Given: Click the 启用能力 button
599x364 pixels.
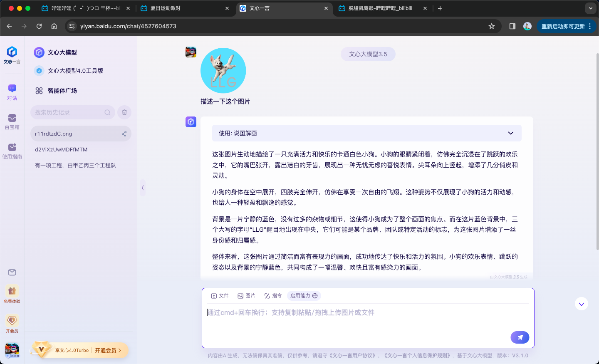Looking at the screenshot, I should 304,296.
